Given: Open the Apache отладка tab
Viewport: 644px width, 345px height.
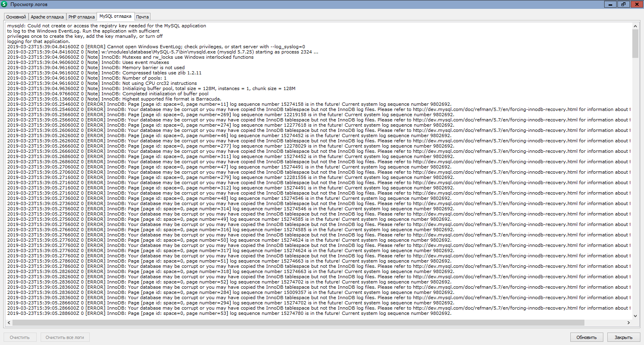Looking at the screenshot, I should [47, 17].
